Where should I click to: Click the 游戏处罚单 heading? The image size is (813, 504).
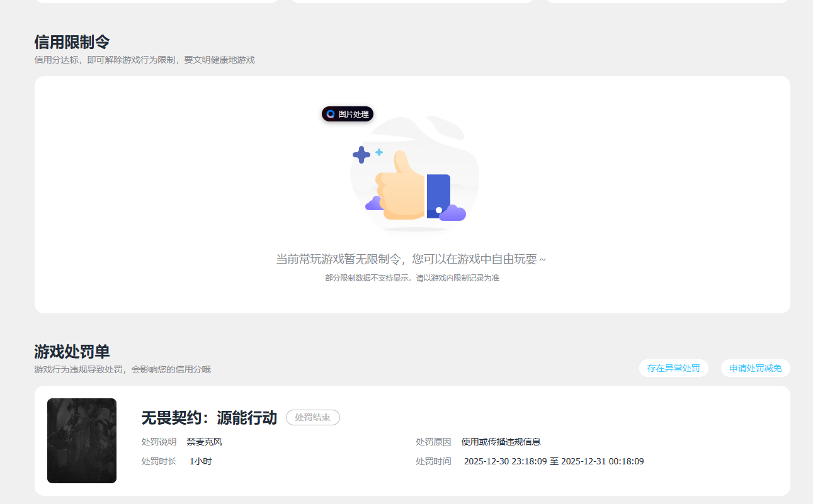(72, 352)
